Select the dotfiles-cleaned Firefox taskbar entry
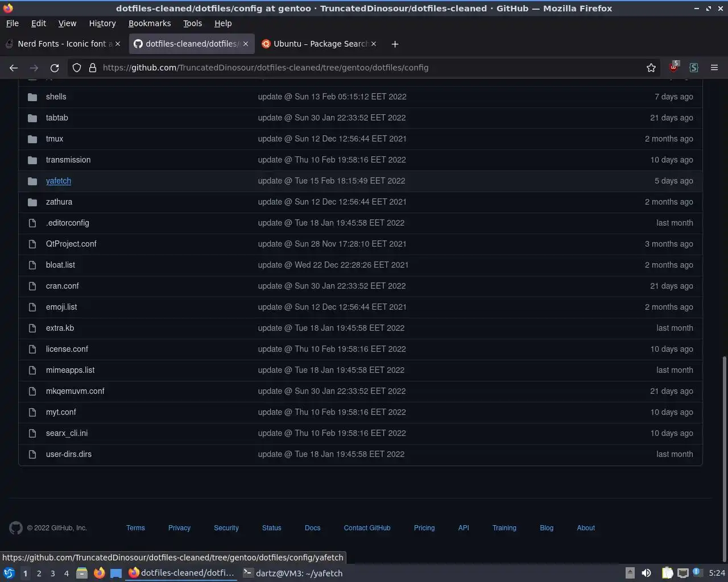Image resolution: width=728 pixels, height=582 pixels. tap(181, 573)
